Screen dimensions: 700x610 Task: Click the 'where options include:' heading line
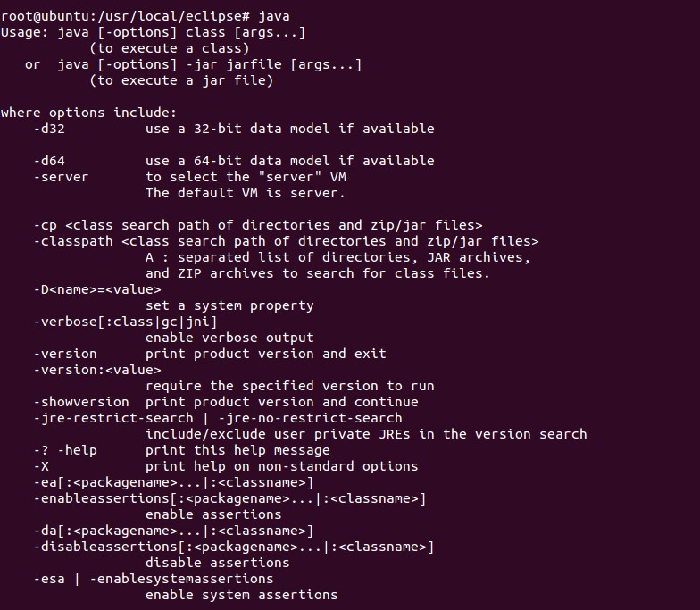coord(89,113)
